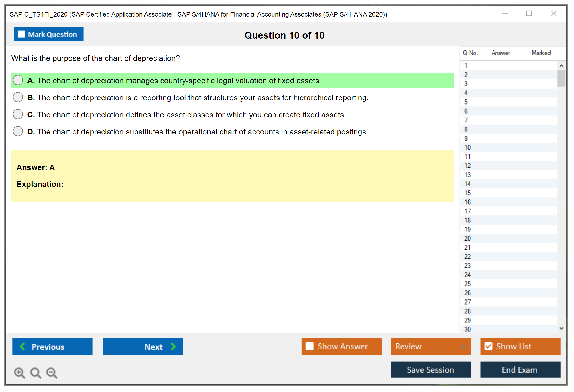Select question 15 in the list
The image size is (574, 392).
[x=467, y=193]
